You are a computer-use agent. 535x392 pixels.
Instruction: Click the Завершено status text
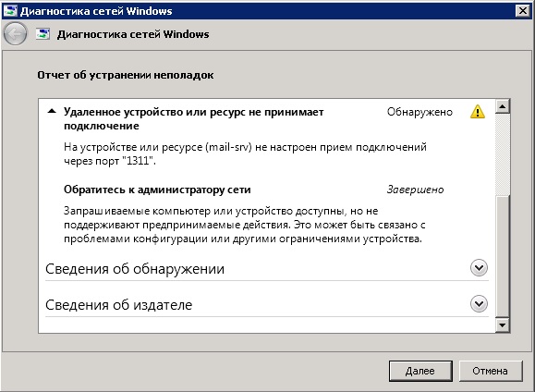(x=415, y=190)
